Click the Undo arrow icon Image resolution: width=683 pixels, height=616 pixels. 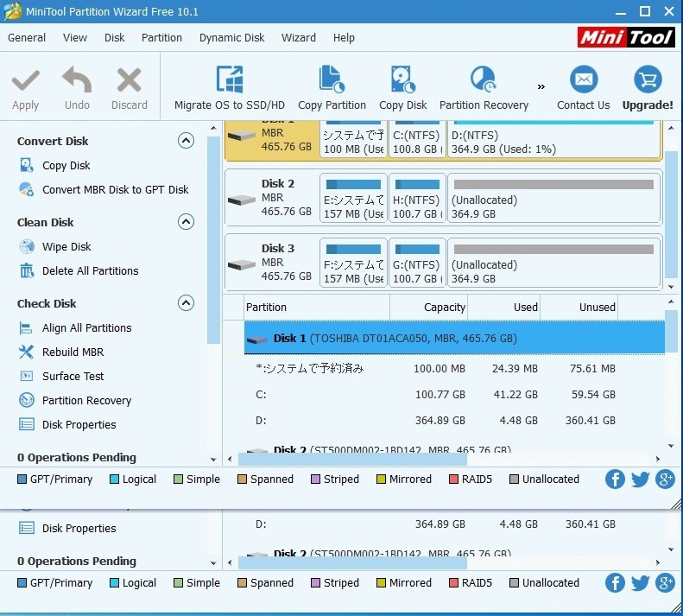click(x=77, y=79)
